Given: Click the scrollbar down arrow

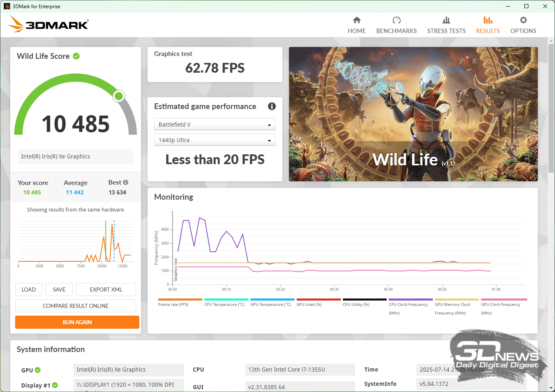Looking at the screenshot, I should [x=551, y=388].
